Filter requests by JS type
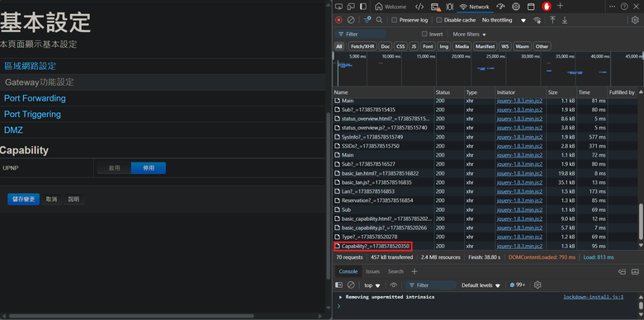644x320 pixels. coord(414,46)
